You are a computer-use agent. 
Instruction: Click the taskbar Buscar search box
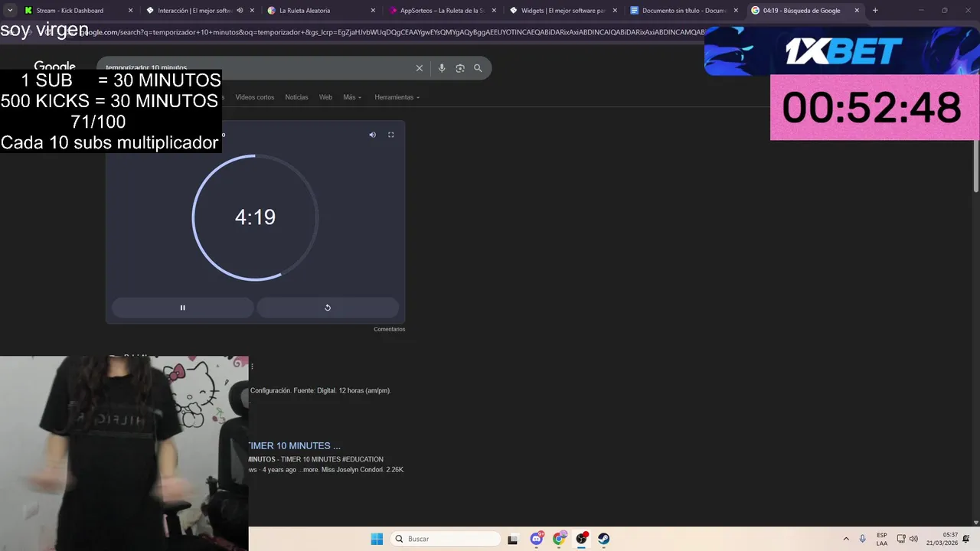click(x=446, y=539)
